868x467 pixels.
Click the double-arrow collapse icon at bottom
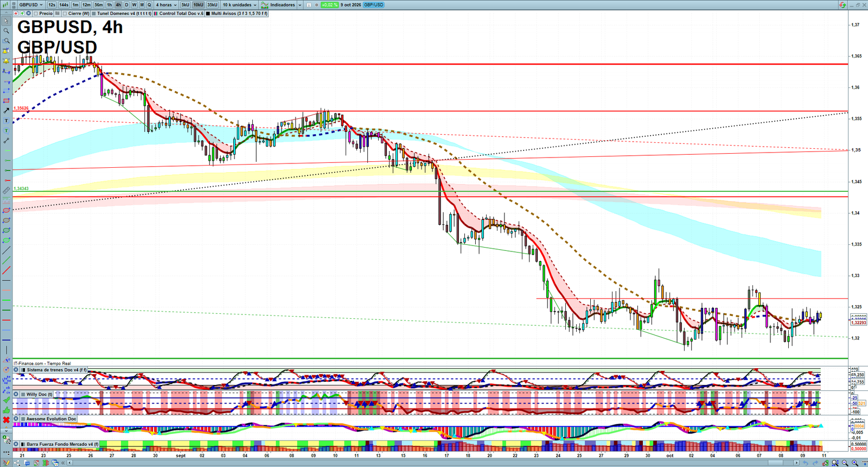coord(63,463)
